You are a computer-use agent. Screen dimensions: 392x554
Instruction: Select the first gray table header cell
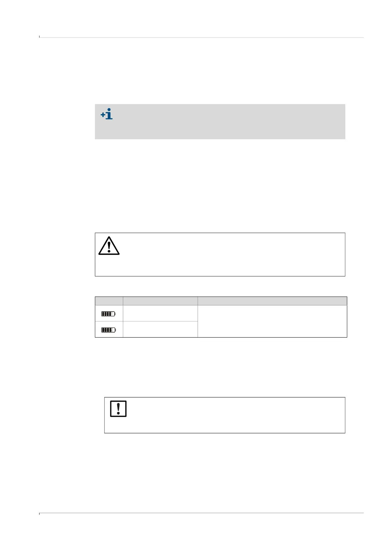(x=109, y=301)
